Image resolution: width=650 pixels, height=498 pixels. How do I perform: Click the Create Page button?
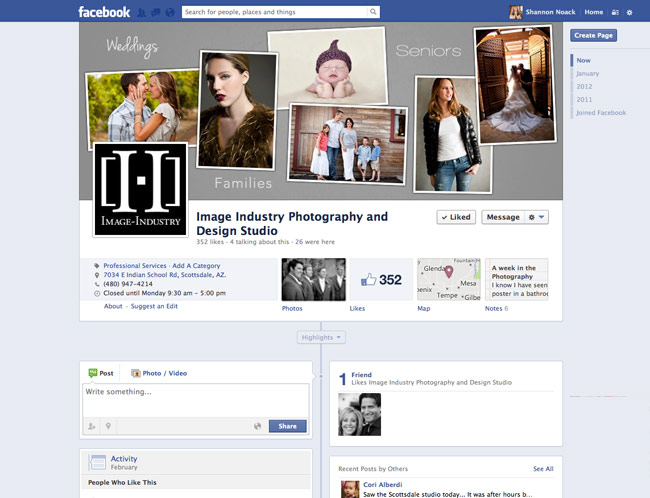(593, 36)
